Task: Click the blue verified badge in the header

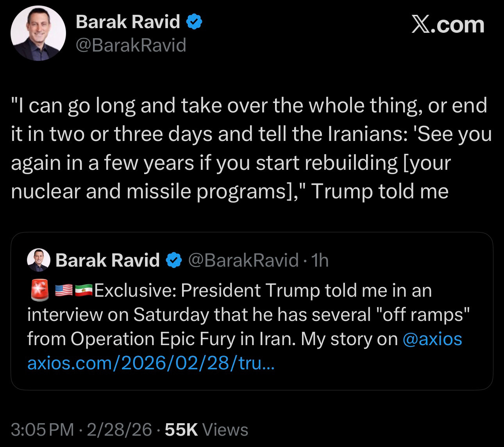Action: tap(193, 21)
